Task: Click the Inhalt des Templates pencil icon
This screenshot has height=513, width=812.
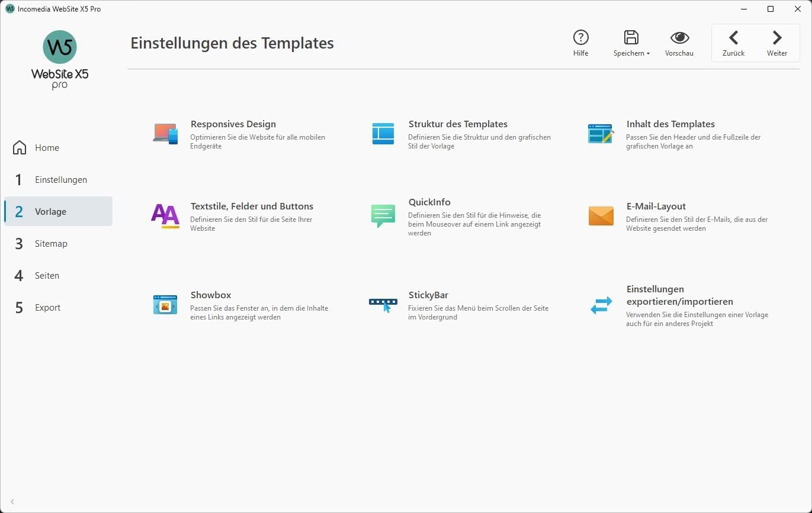Action: click(x=601, y=134)
